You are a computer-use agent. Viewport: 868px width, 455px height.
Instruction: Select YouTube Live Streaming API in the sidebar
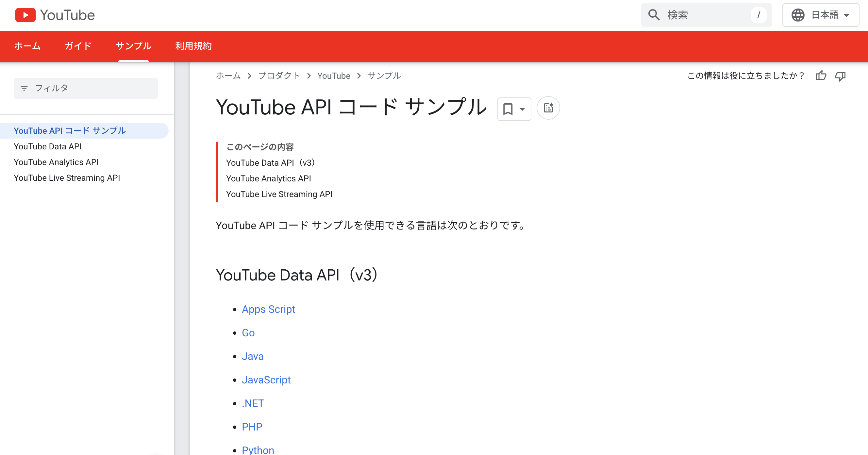coord(66,177)
